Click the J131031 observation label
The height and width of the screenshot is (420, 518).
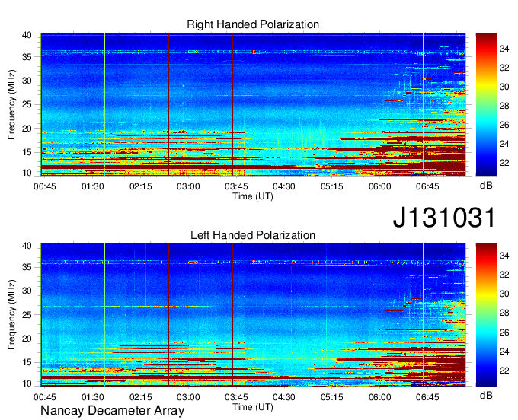point(444,217)
